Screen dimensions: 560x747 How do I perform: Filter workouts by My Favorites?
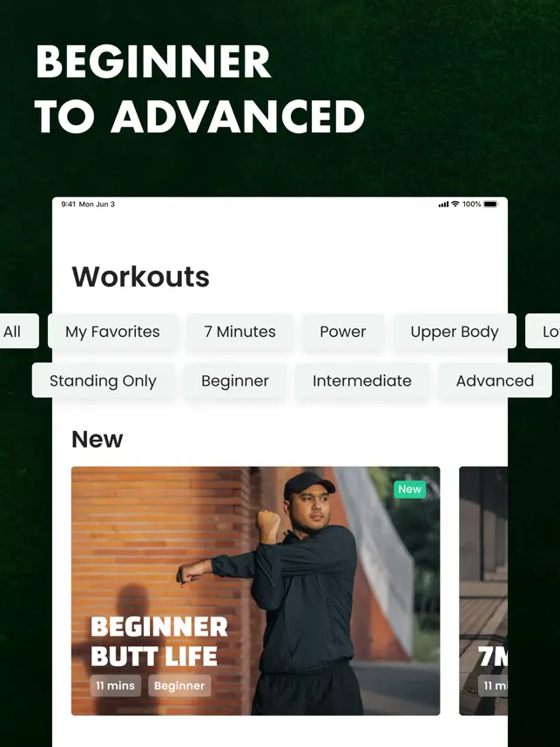point(112,331)
